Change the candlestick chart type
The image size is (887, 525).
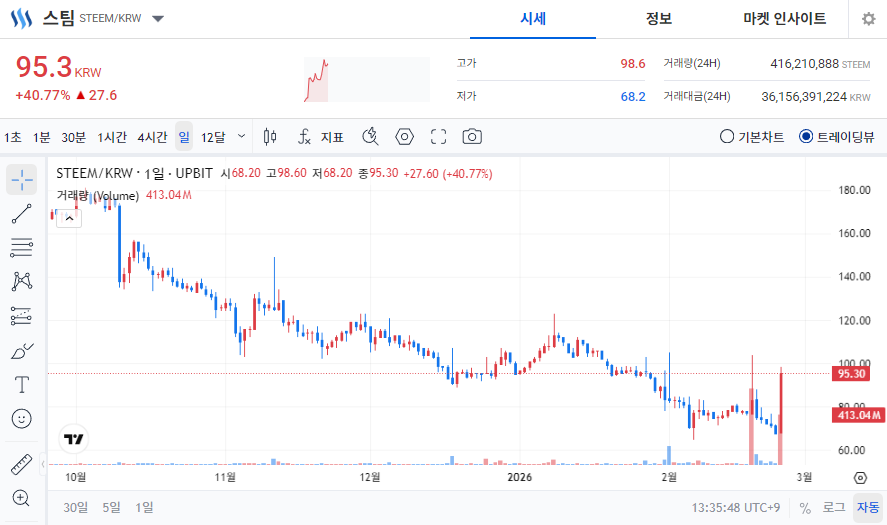click(x=270, y=136)
